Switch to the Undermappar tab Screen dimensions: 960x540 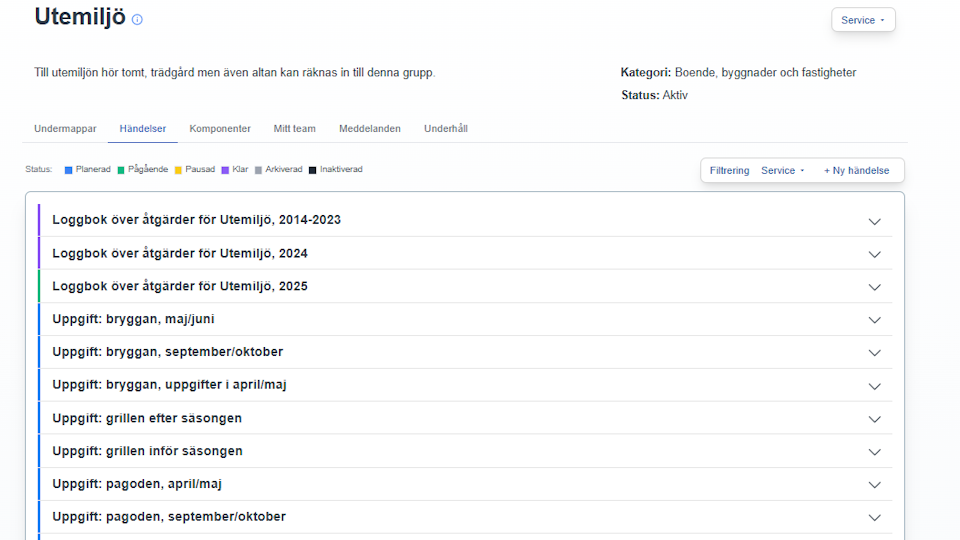pyautogui.click(x=66, y=129)
